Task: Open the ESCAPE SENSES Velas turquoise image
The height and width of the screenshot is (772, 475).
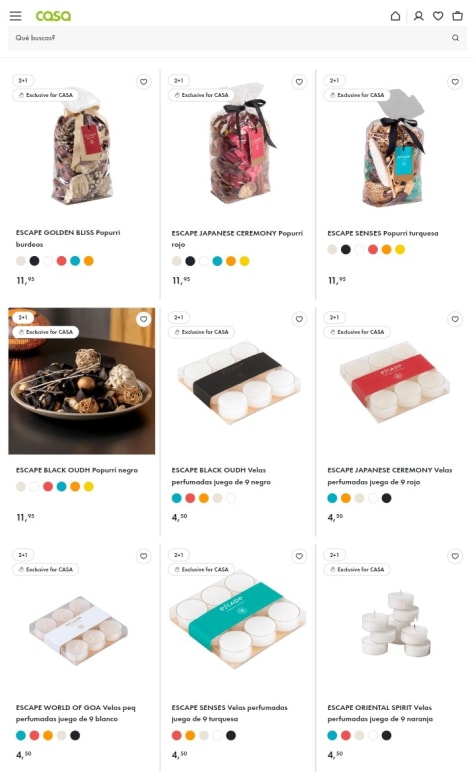Action: [x=237, y=618]
